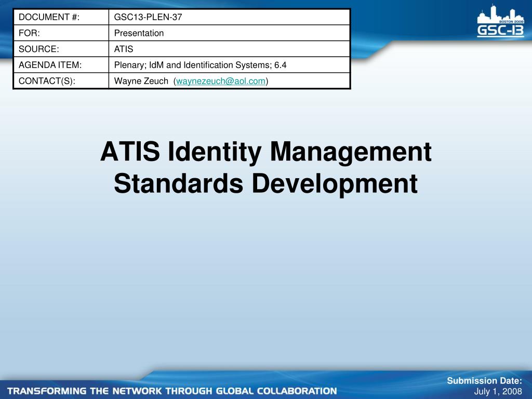This screenshot has width=532, height=399.
Task: Select the GSC13-PLEN-37 document number cell
Action: (x=229, y=17)
